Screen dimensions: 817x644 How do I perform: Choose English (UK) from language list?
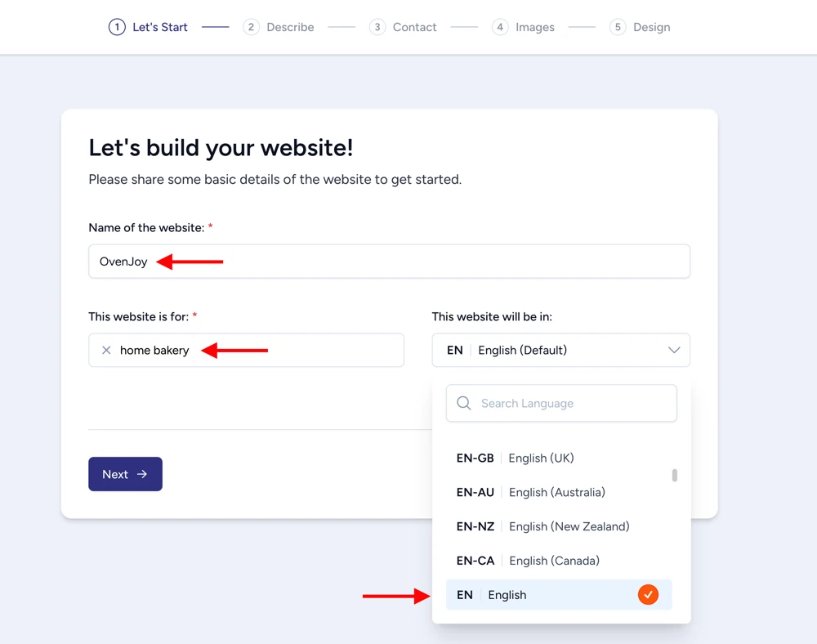[x=541, y=458]
